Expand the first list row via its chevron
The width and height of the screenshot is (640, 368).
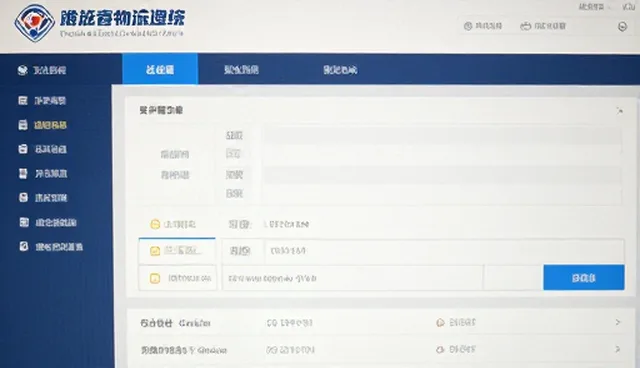point(618,322)
